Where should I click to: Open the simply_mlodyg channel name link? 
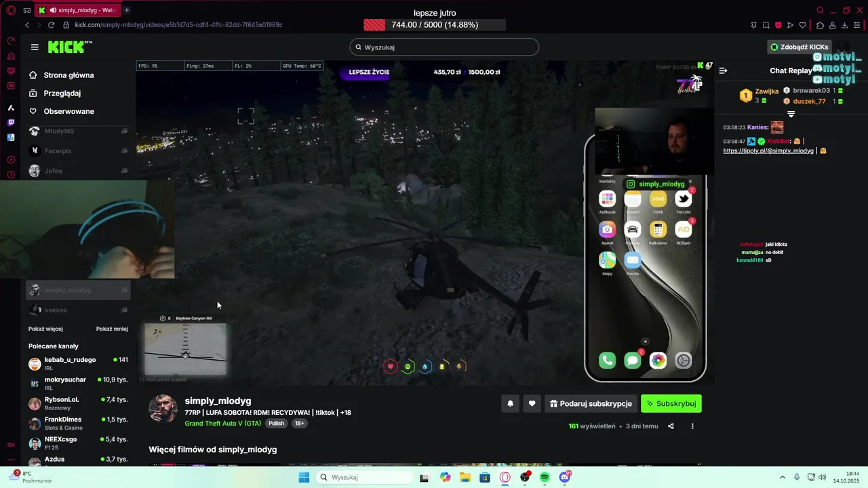tap(218, 401)
